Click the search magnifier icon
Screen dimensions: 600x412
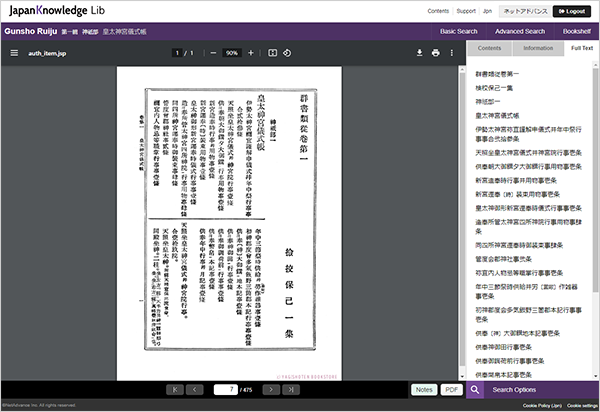tap(476, 389)
